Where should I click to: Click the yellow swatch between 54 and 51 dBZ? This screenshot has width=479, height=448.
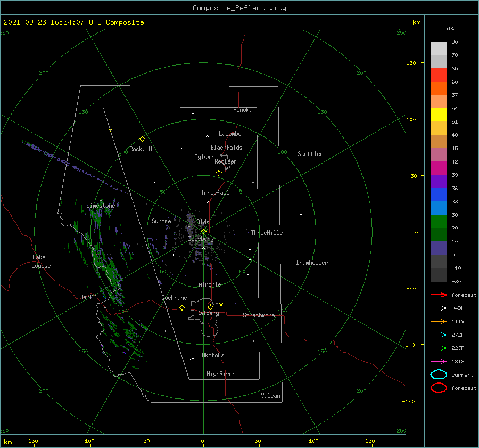point(439,115)
